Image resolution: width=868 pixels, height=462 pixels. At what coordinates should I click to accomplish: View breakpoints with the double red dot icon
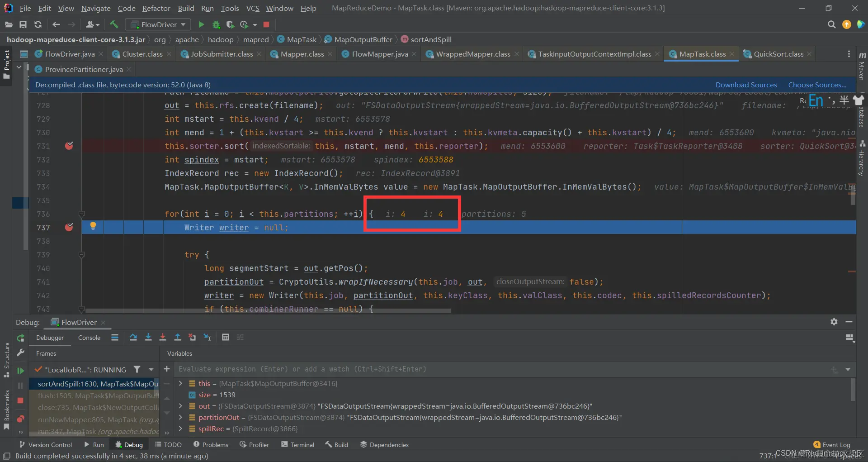20,419
